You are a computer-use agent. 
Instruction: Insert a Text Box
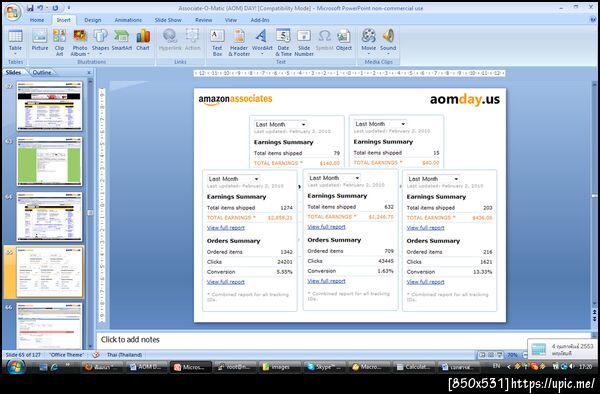[217, 42]
